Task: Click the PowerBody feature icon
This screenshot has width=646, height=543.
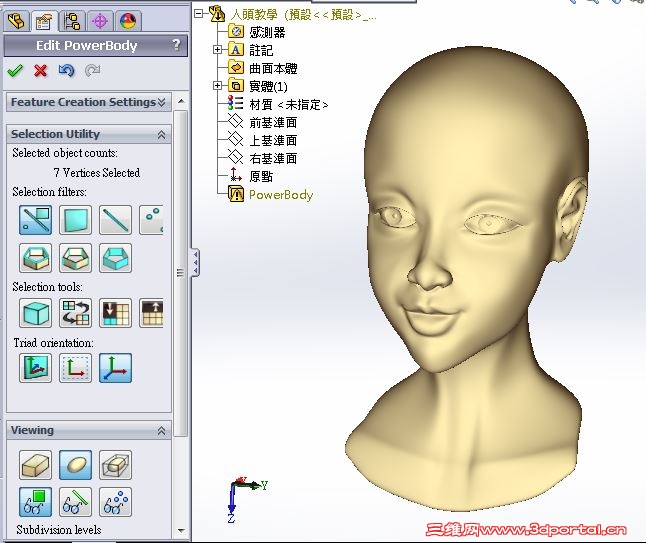Action: [236, 194]
